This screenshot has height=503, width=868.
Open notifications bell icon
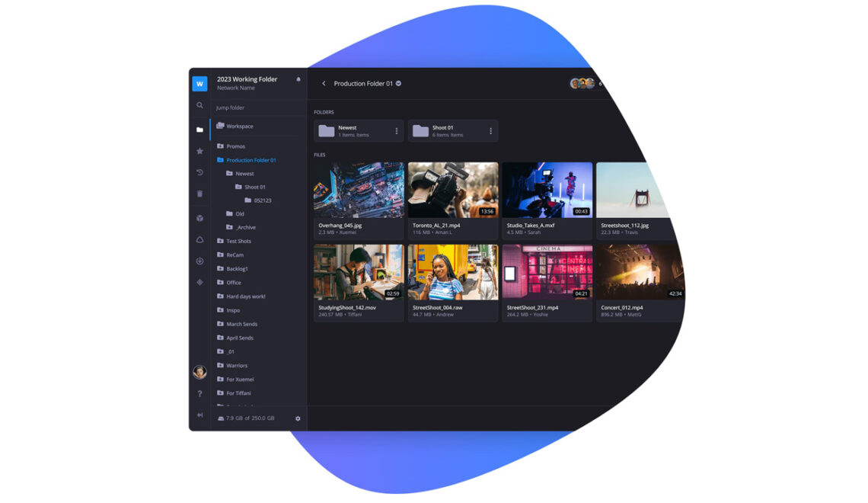298,80
